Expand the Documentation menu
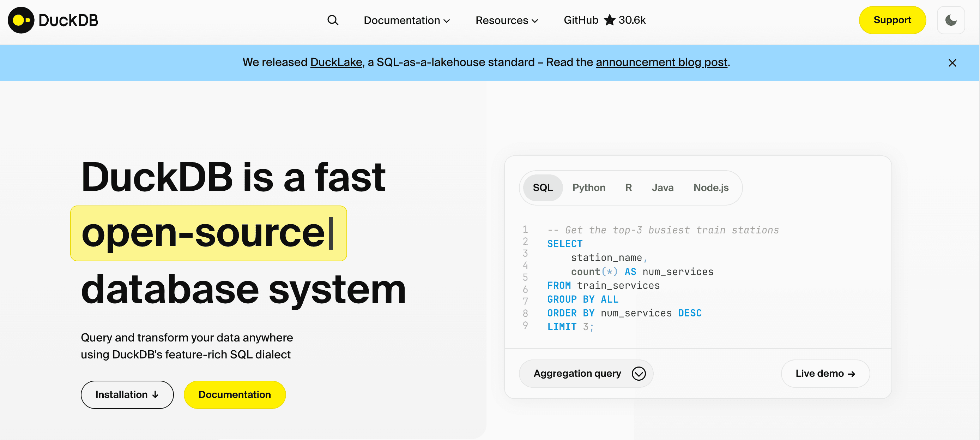The width and height of the screenshot is (980, 440). pos(407,20)
